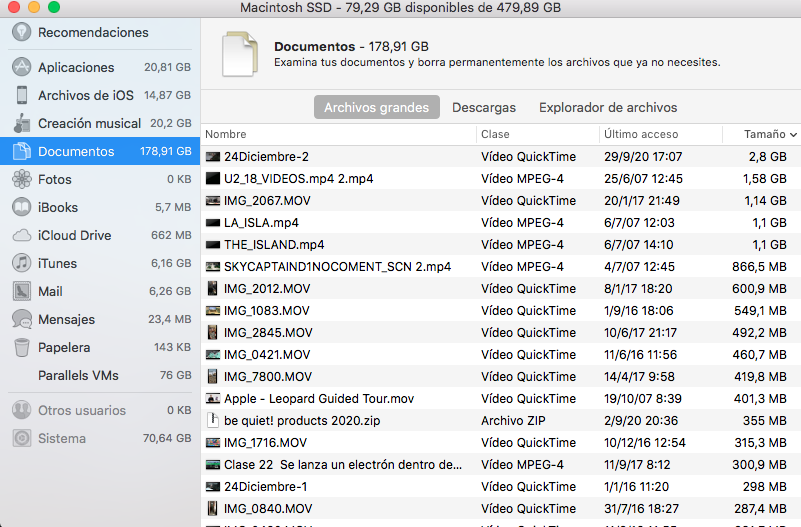This screenshot has height=527, width=801.
Task: Select Recomendaciones in the sidebar
Action: 100,32
